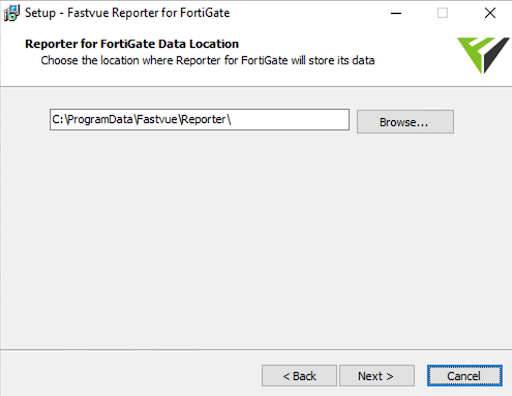Select 'Reporter for FortiGate Data Location' heading
Screen dimensions: 512x396
coord(132,44)
